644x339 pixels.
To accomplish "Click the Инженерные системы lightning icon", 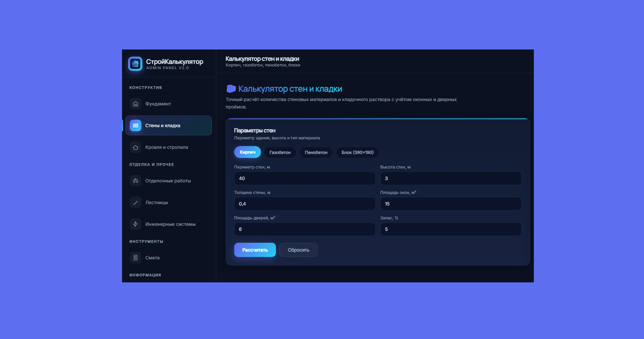I will click(x=136, y=224).
